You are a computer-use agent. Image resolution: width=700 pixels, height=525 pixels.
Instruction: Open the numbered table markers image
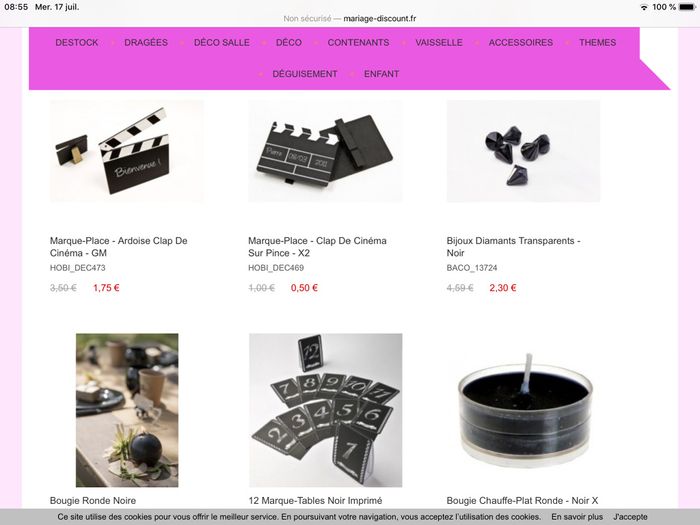[x=325, y=410]
